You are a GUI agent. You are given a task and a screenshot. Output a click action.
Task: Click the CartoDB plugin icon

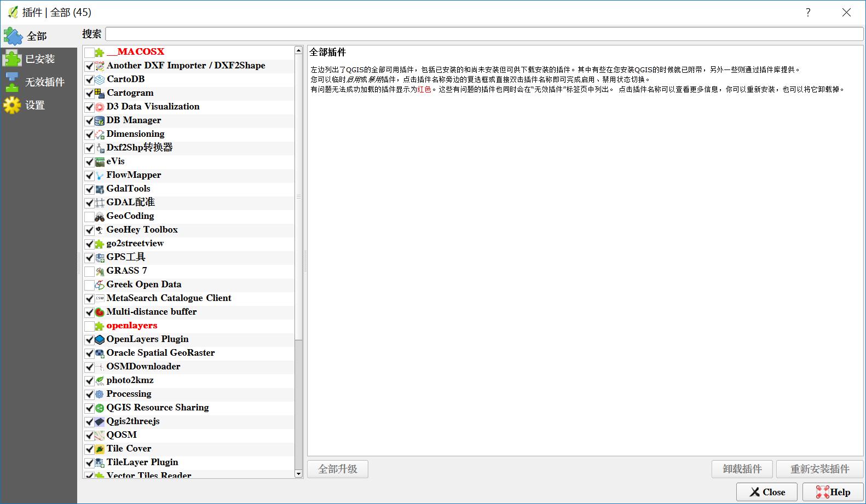[x=100, y=80]
